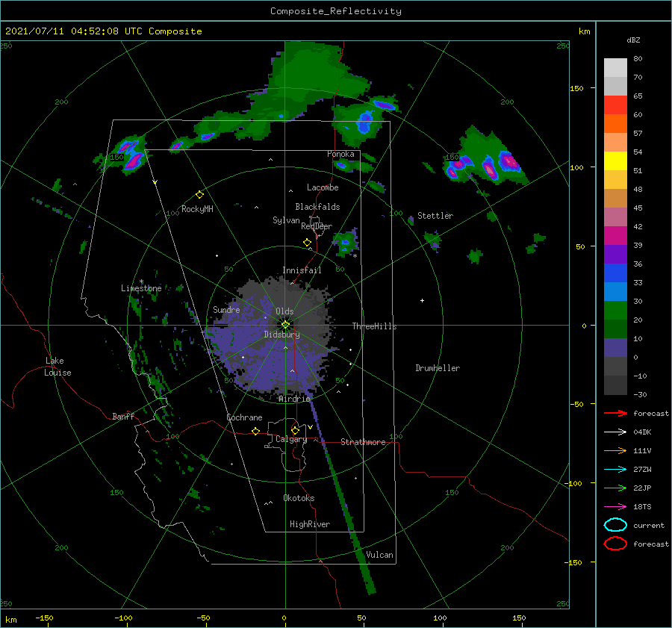The height and width of the screenshot is (628, 672).
Task: Click the Okotoks label
Action: (x=299, y=498)
